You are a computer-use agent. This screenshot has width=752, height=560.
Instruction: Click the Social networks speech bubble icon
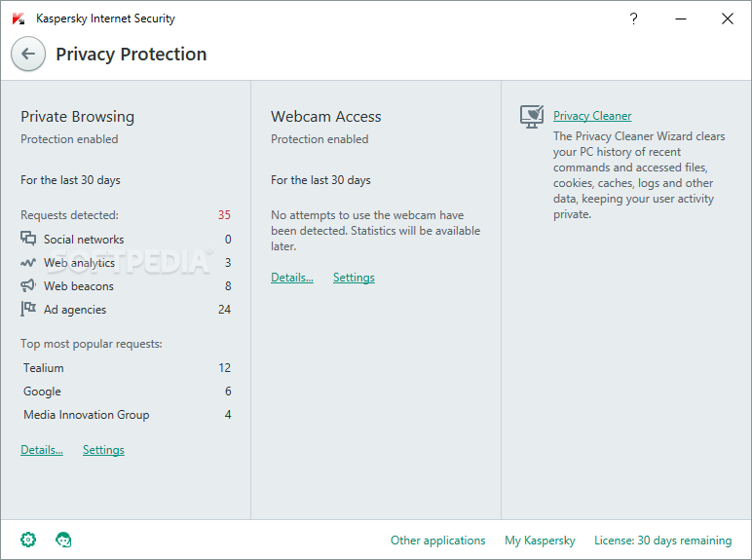click(28, 239)
